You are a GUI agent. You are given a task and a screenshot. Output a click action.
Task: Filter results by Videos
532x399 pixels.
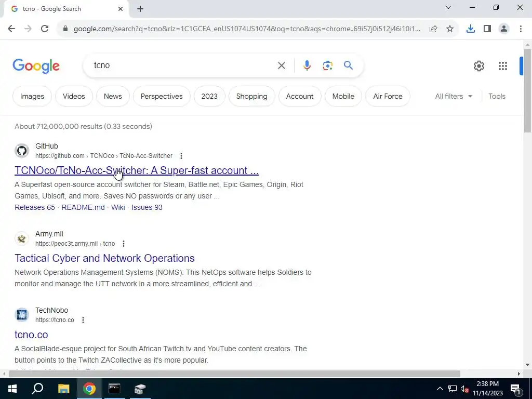74,96
